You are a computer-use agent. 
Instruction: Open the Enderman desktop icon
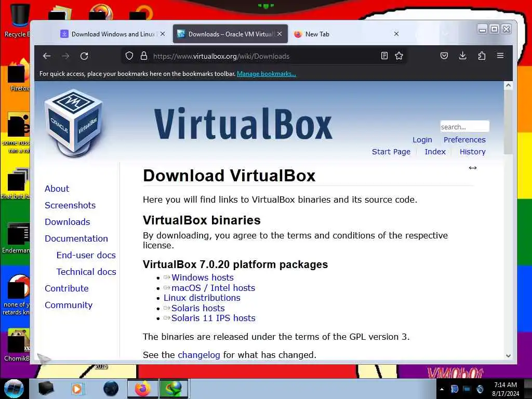point(17,238)
